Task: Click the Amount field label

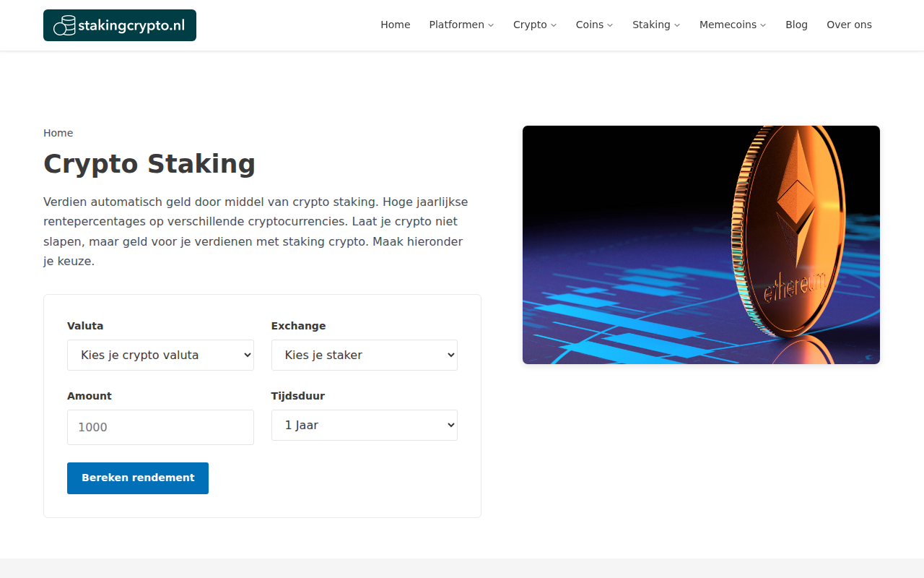Action: tap(90, 396)
